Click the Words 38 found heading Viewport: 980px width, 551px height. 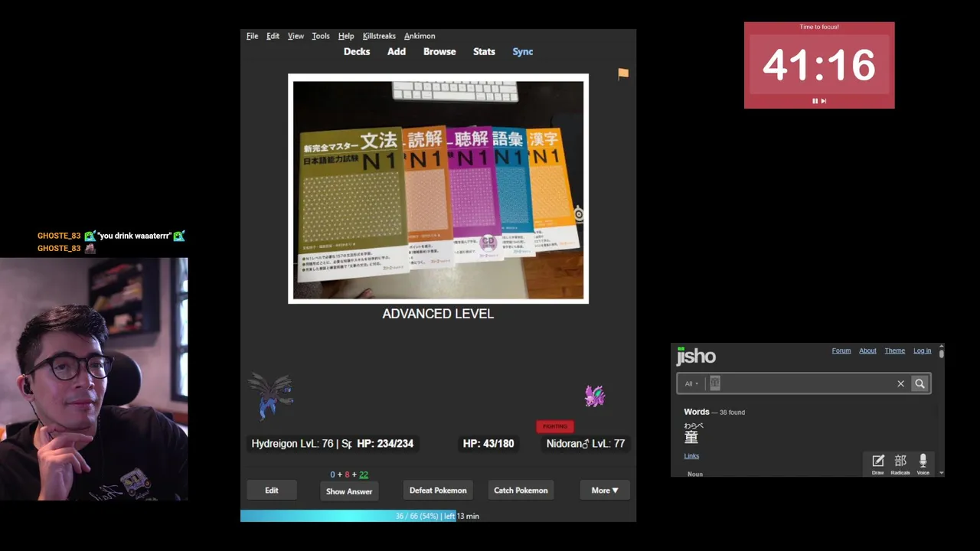tap(714, 412)
